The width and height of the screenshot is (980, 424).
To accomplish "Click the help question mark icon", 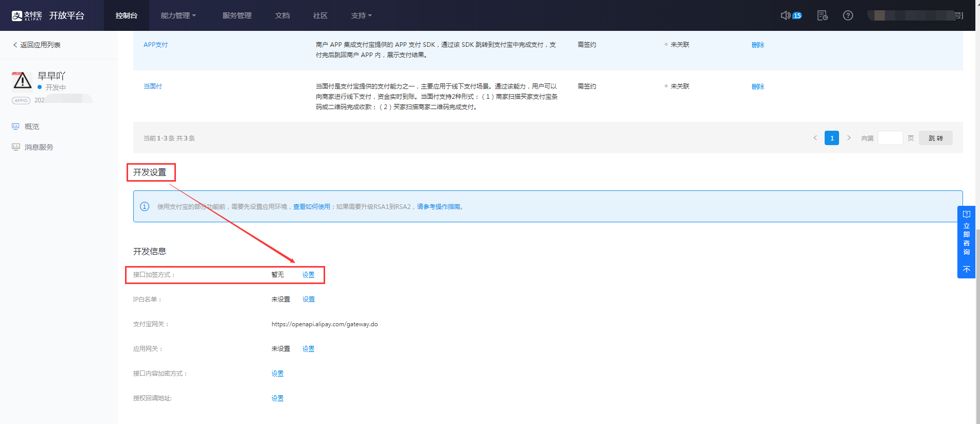I will click(848, 15).
